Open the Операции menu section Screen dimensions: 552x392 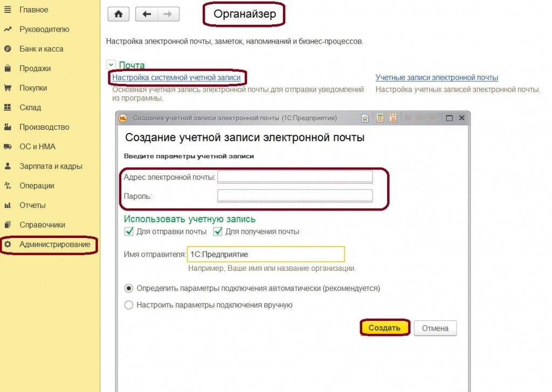pyautogui.click(x=37, y=186)
